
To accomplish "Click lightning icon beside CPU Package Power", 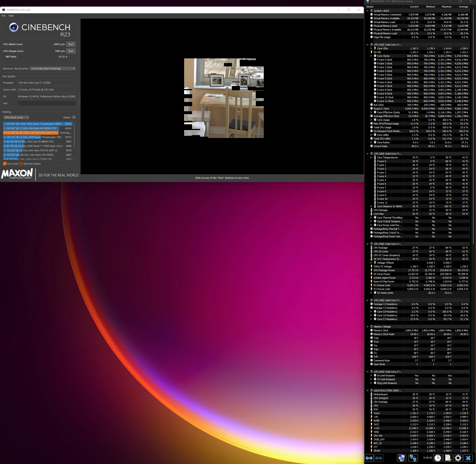I will click(x=371, y=270).
